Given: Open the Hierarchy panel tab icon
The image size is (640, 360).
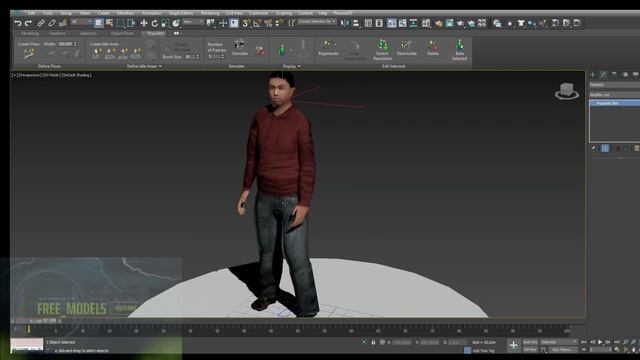Looking at the screenshot, I should coord(614,75).
